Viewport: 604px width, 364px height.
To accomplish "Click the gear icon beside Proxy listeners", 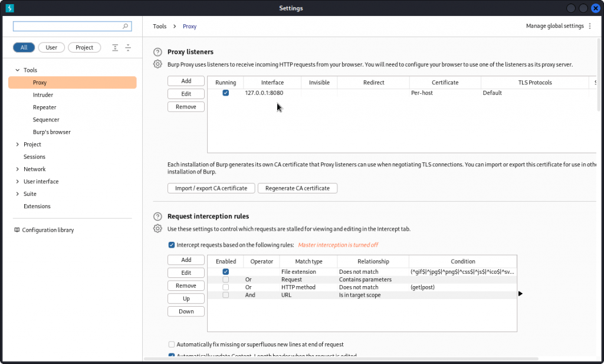I will point(157,63).
